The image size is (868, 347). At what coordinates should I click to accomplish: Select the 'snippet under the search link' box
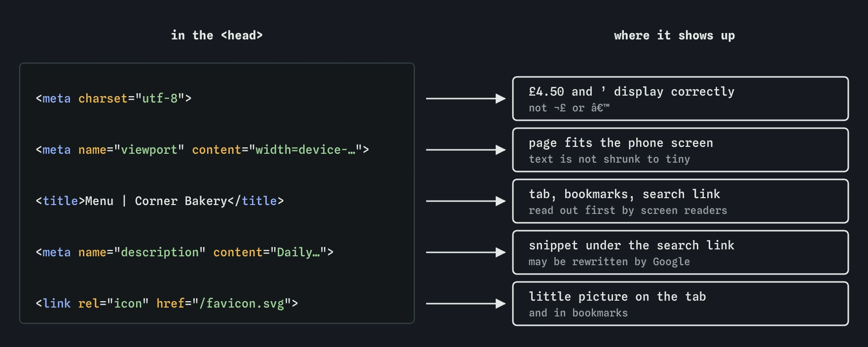click(x=681, y=252)
